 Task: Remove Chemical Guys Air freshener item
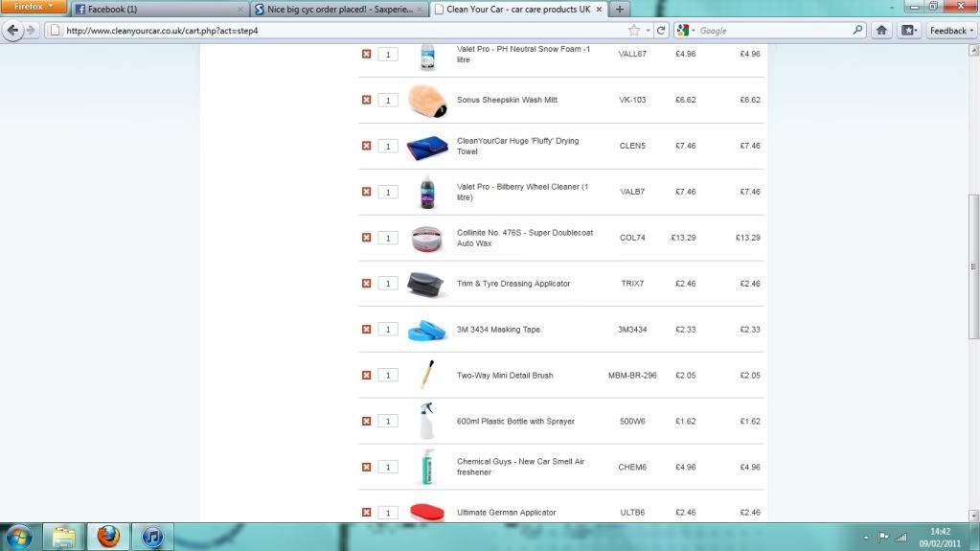tap(366, 468)
